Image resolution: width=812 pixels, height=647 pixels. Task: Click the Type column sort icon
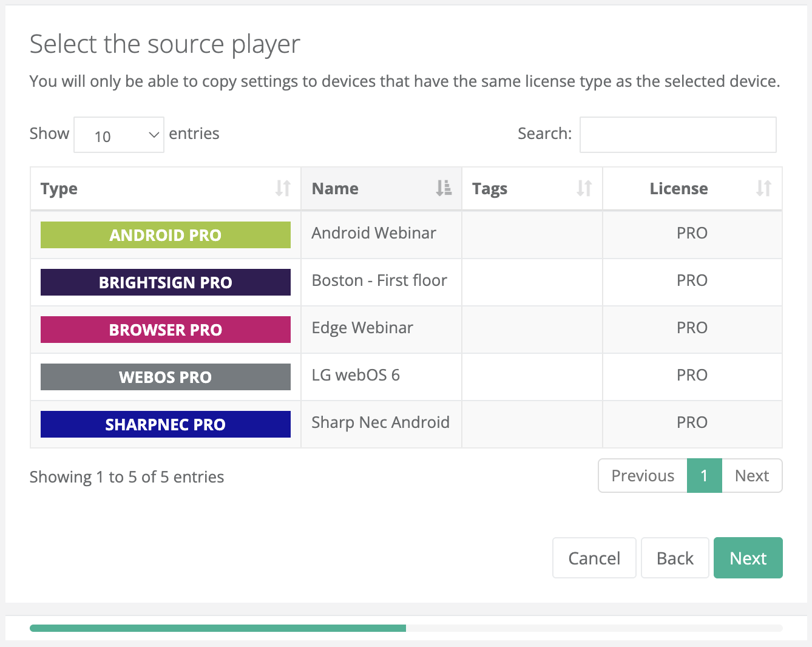click(x=283, y=189)
